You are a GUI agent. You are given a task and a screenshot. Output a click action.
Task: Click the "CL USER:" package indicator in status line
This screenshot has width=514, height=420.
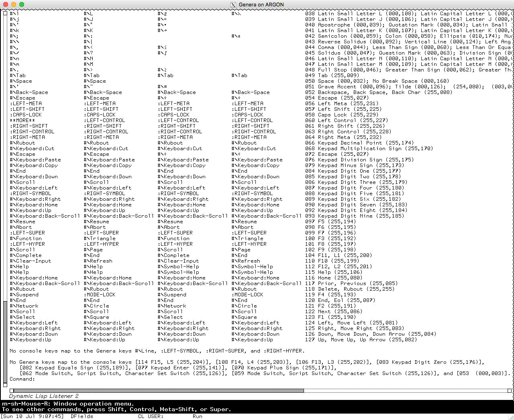(151, 416)
